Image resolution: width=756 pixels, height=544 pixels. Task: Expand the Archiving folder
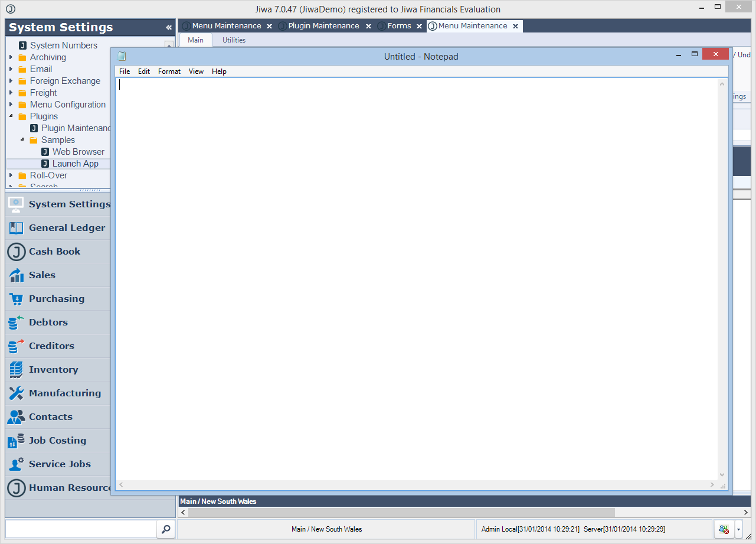[x=11, y=57]
